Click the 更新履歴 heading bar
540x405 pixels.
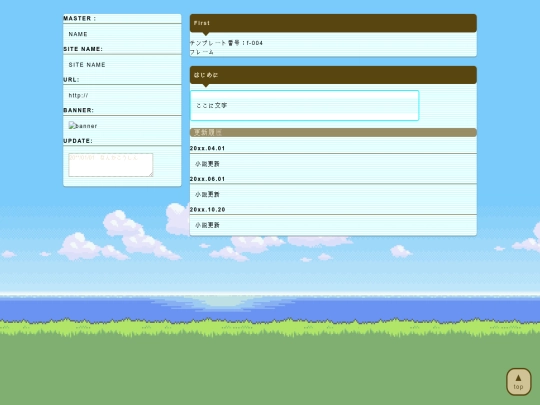click(333, 132)
